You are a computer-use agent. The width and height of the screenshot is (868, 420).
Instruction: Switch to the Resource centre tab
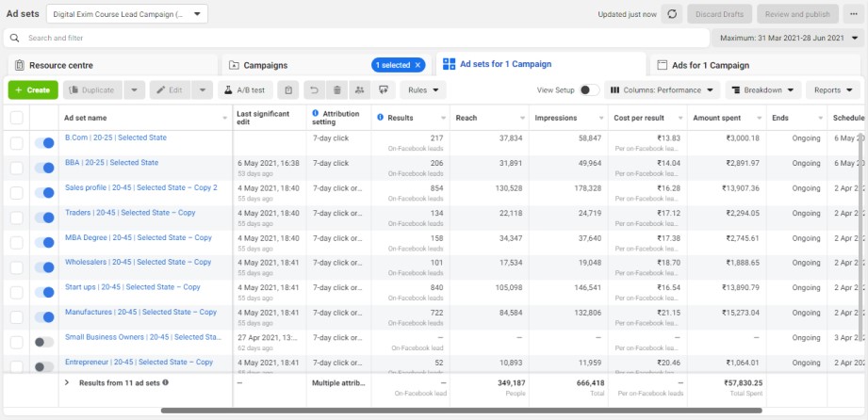(113, 65)
